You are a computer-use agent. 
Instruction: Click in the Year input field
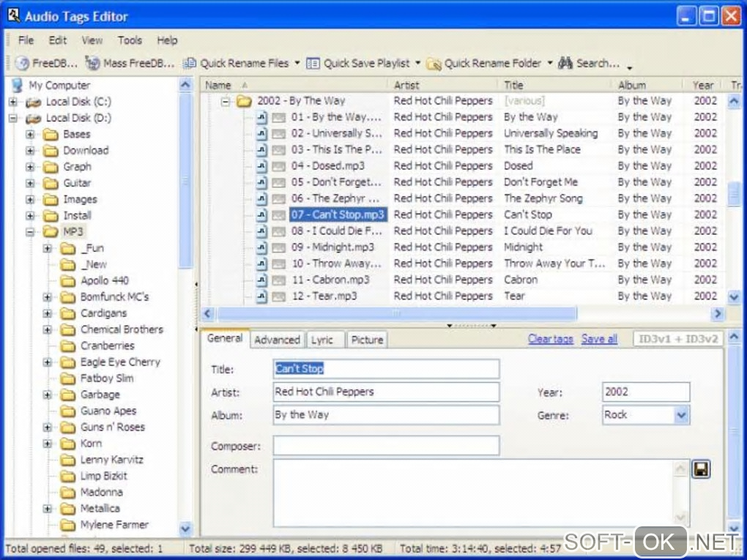click(645, 392)
